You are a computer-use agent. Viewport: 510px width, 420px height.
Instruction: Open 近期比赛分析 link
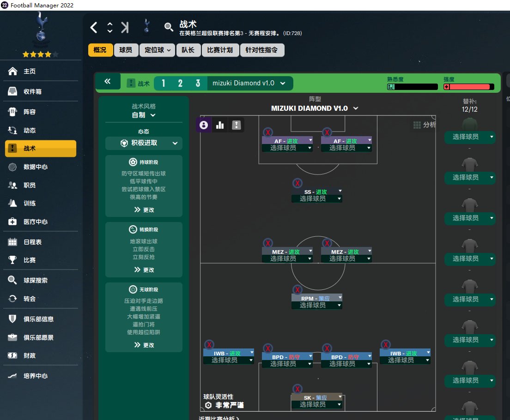click(219, 418)
